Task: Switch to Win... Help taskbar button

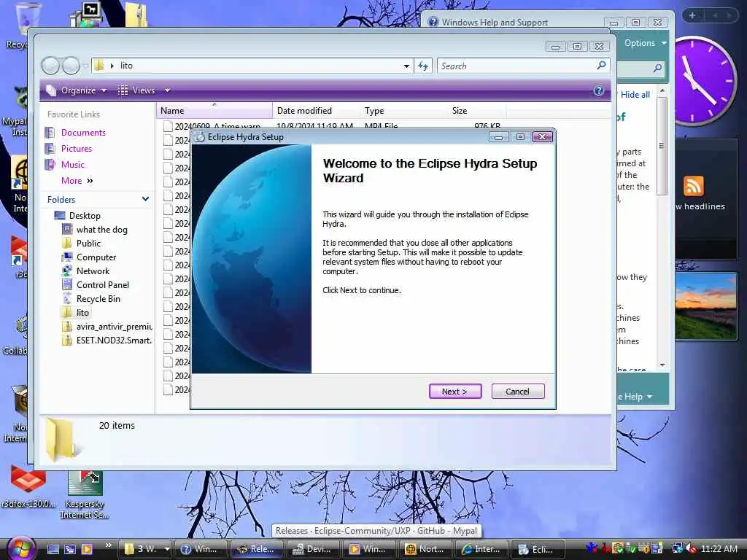Action: click(x=201, y=549)
